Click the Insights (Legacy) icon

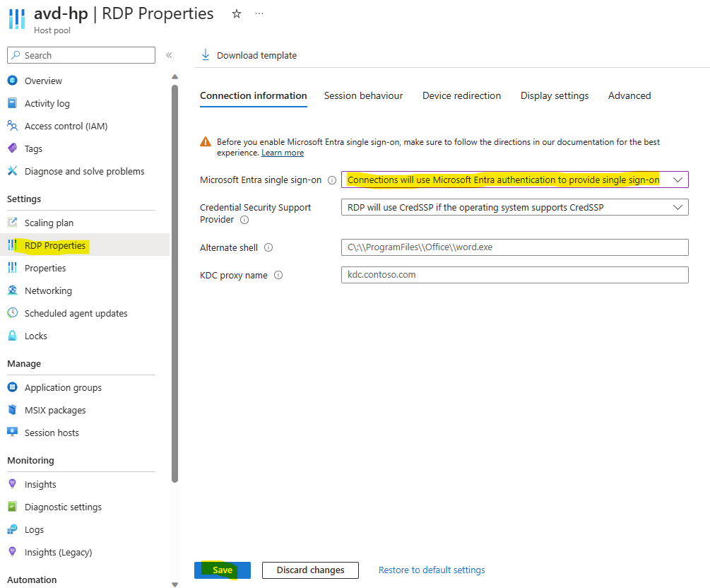[13, 551]
